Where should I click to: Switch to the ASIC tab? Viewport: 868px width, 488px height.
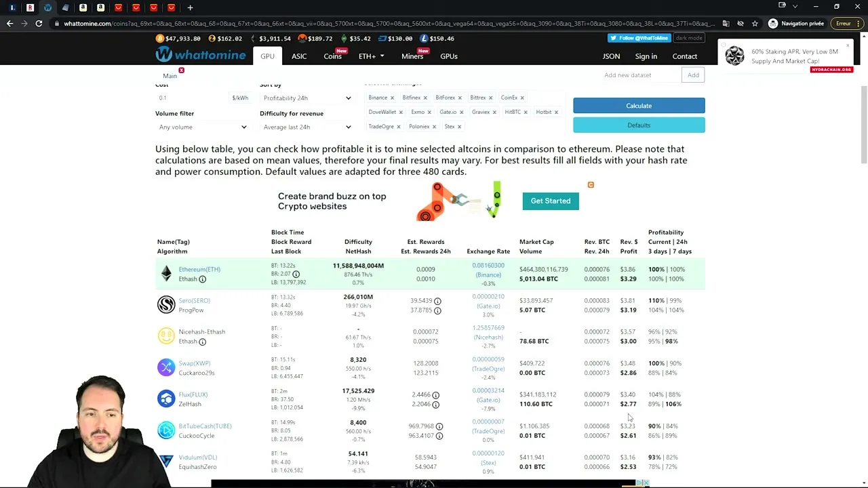[299, 56]
